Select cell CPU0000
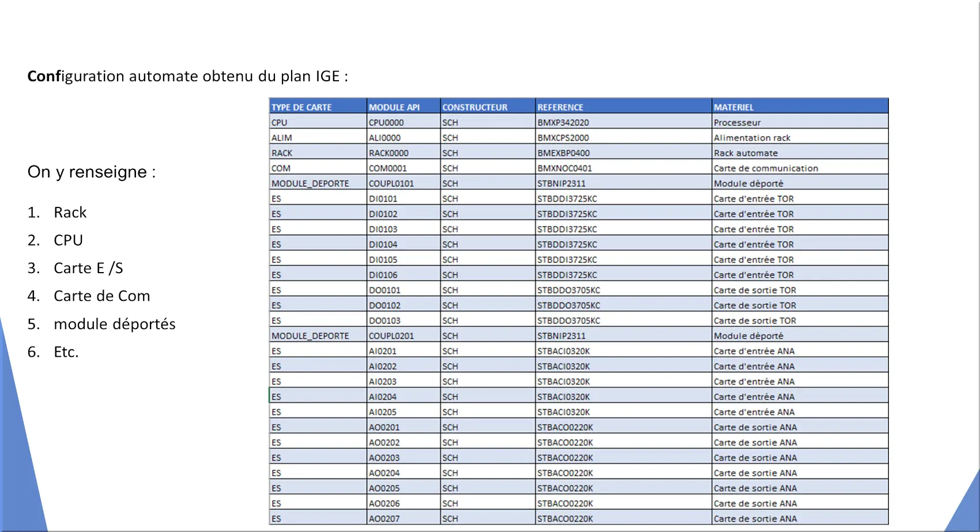The width and height of the screenshot is (980, 532). (404, 122)
